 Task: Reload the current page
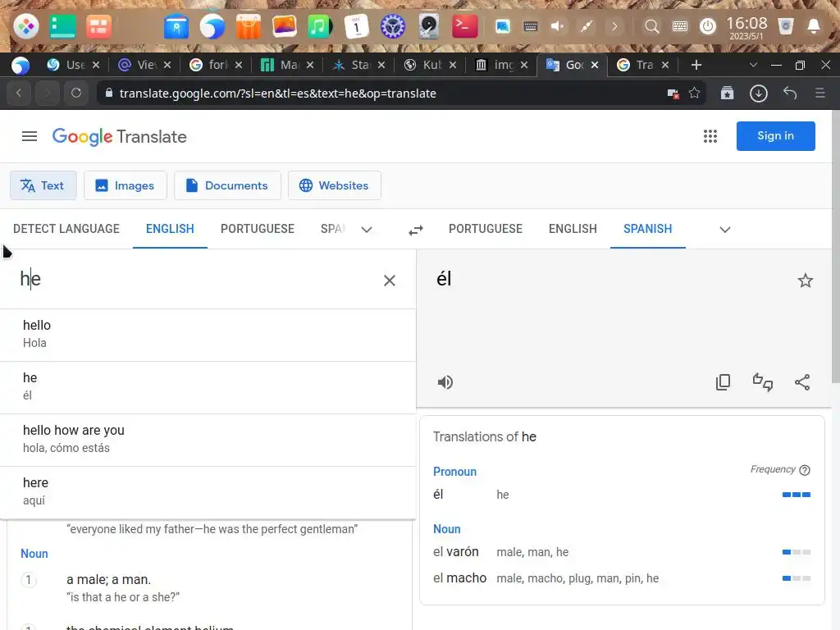pyautogui.click(x=76, y=94)
